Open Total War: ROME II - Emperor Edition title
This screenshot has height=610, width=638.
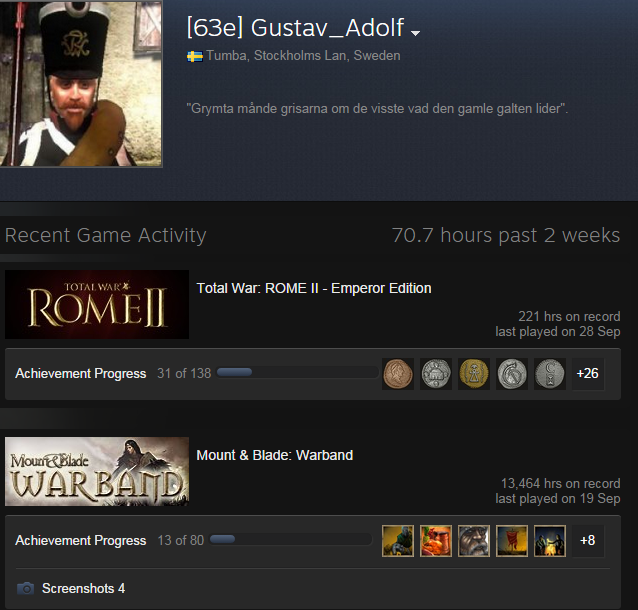(x=314, y=289)
